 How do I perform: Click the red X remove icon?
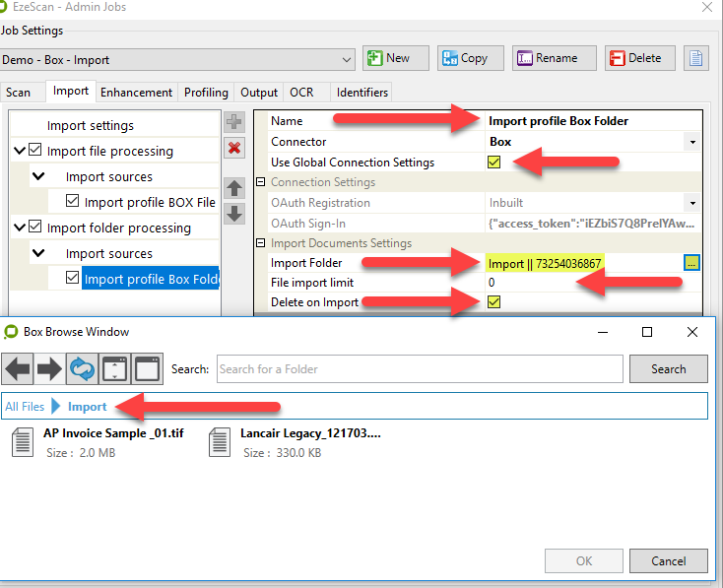click(234, 149)
